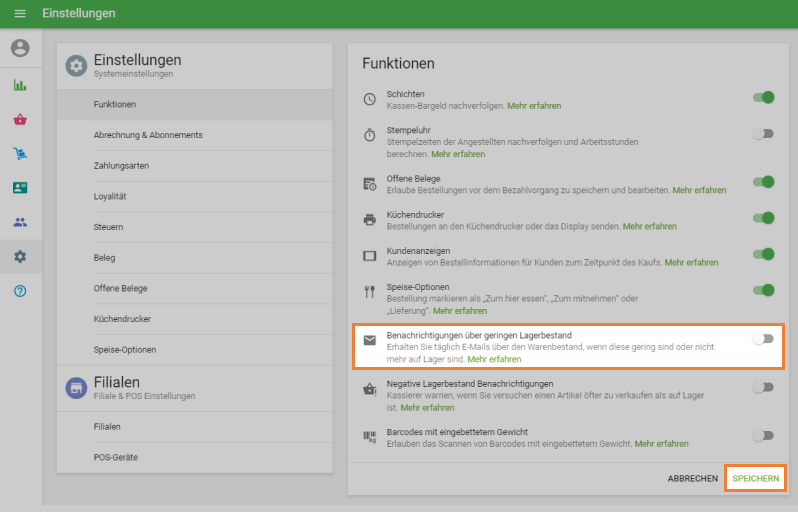Screen dimensions: 798x512
Task: Open inventory management cart icon
Action: (20, 153)
